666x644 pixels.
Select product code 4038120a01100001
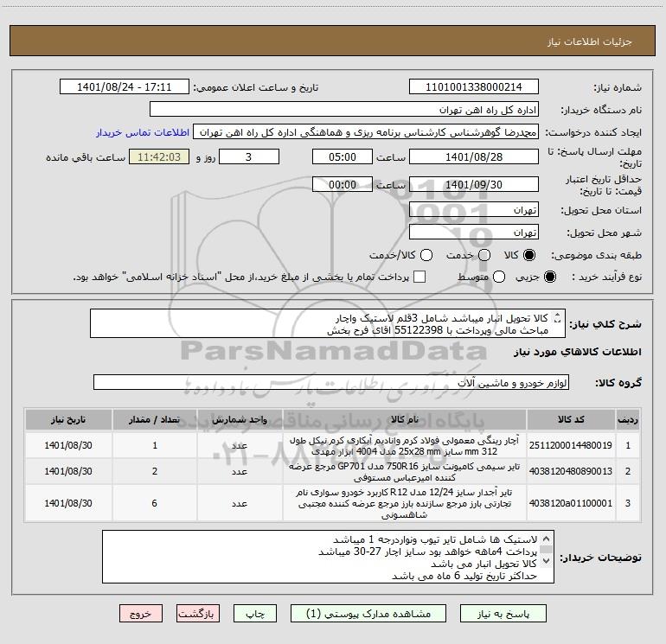(x=571, y=503)
